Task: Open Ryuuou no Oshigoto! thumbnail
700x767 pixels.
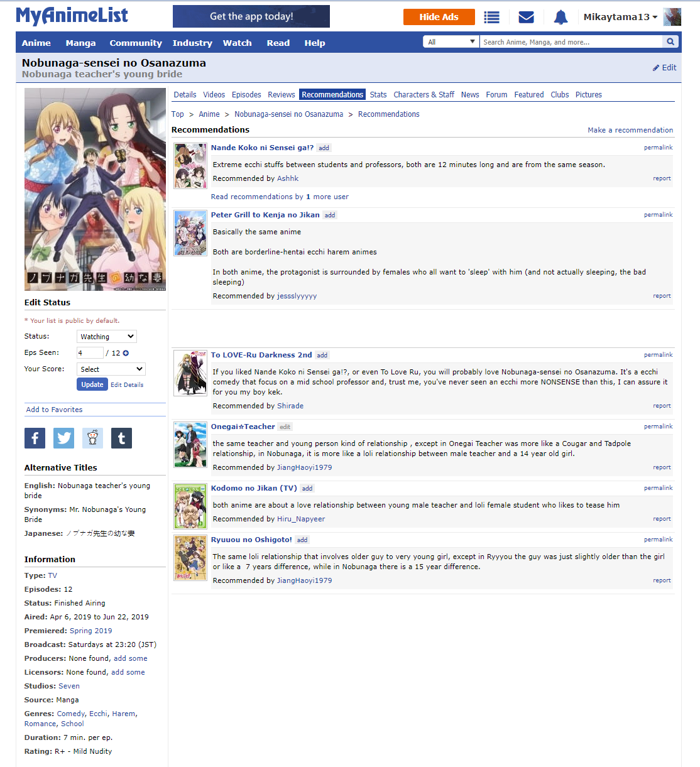Action: pyautogui.click(x=190, y=558)
